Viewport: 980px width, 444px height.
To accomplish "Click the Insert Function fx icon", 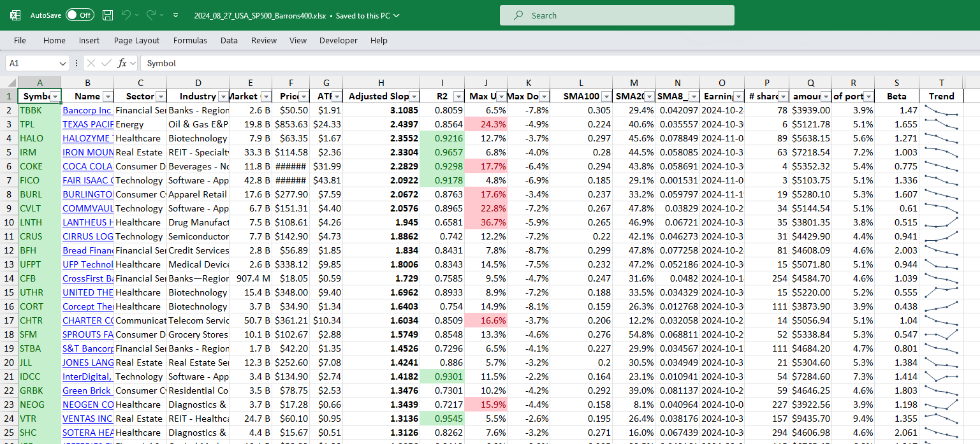I will (123, 63).
